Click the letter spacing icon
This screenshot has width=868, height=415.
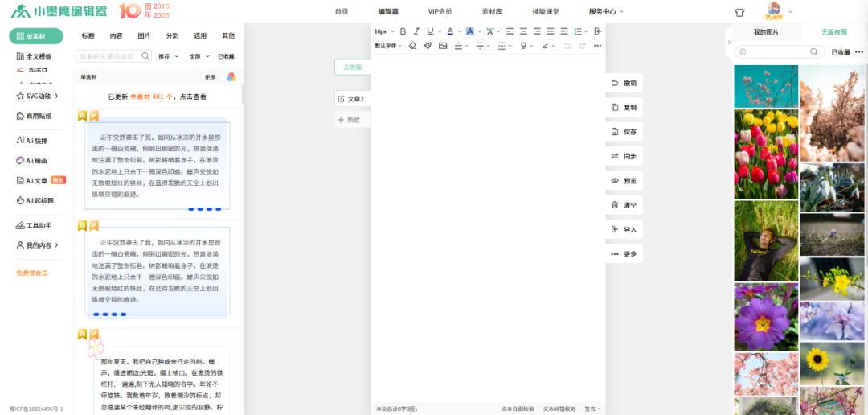click(490, 31)
